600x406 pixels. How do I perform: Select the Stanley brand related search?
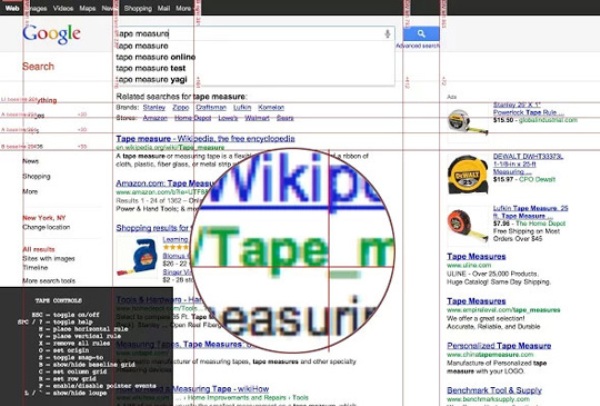pos(154,105)
